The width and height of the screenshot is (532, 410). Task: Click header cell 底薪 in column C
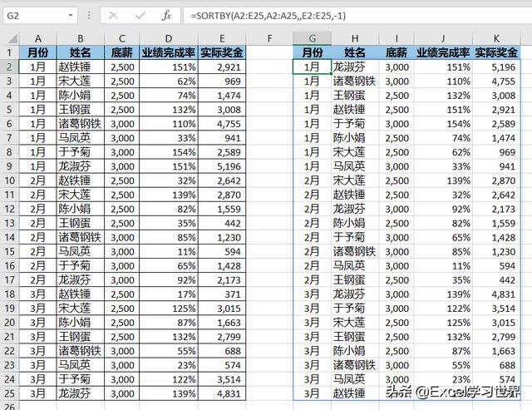point(122,52)
